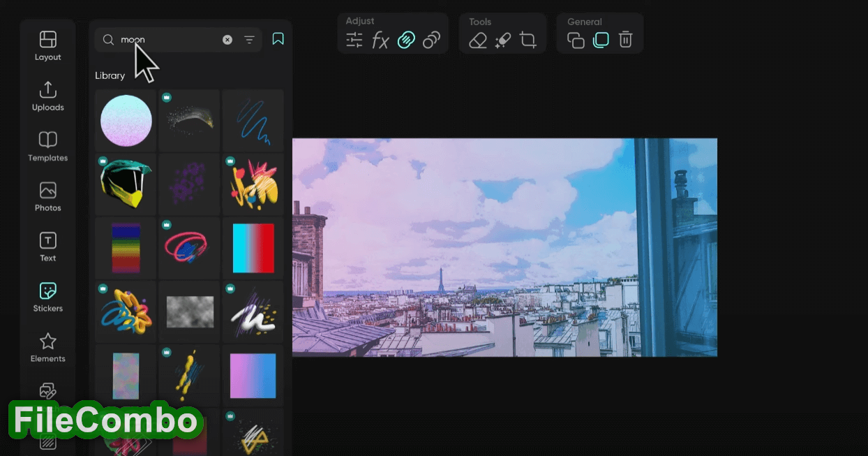Open the search filter options

click(249, 40)
